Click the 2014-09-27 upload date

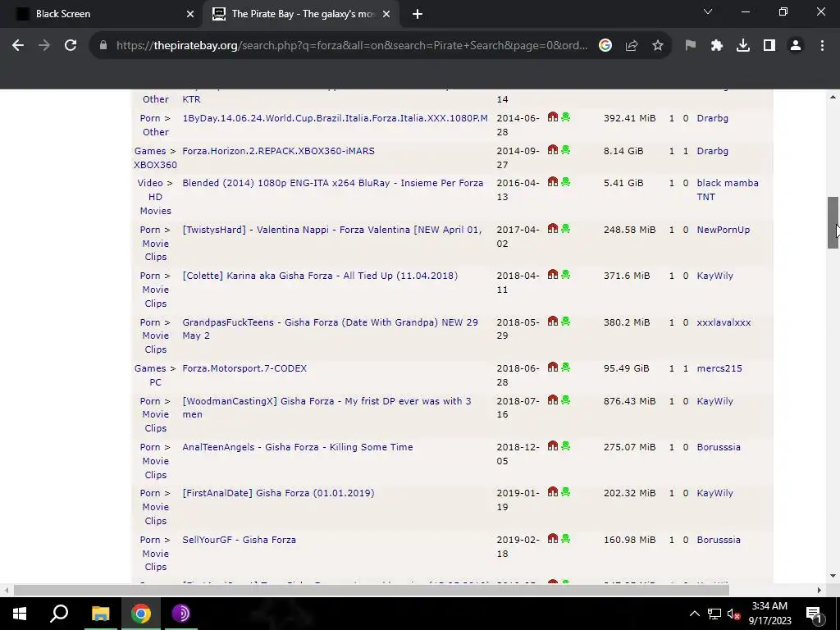coord(518,158)
